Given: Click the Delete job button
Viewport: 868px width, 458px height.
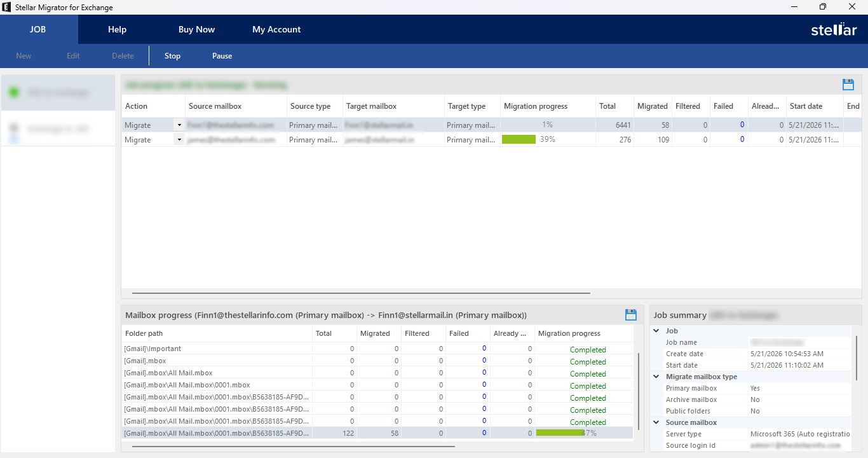Looking at the screenshot, I should pos(123,56).
